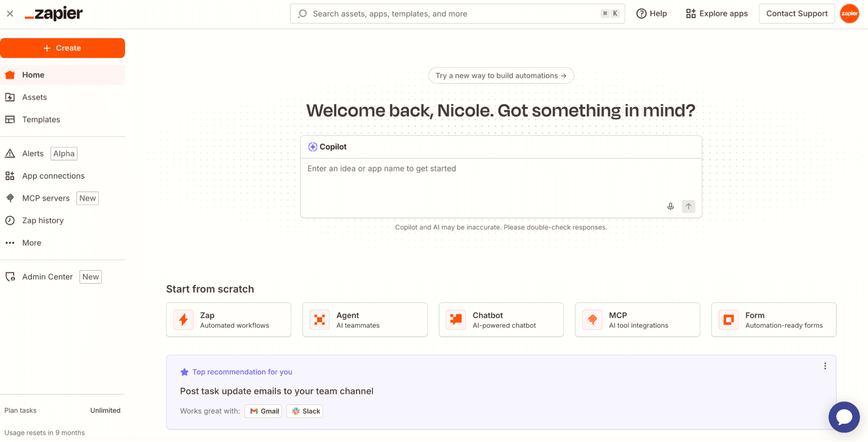Open the Zapier logo home link
This screenshot has height=442, width=868.
pos(53,14)
